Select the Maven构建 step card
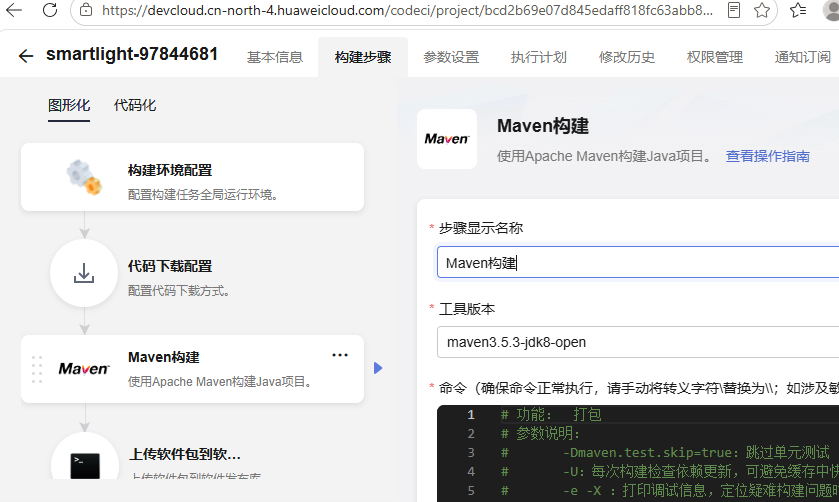 pos(193,369)
